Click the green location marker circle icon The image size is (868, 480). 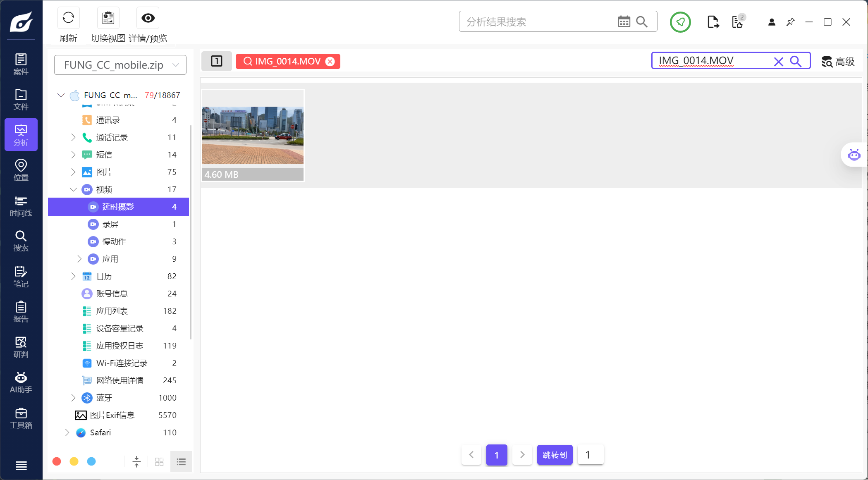[x=680, y=22]
